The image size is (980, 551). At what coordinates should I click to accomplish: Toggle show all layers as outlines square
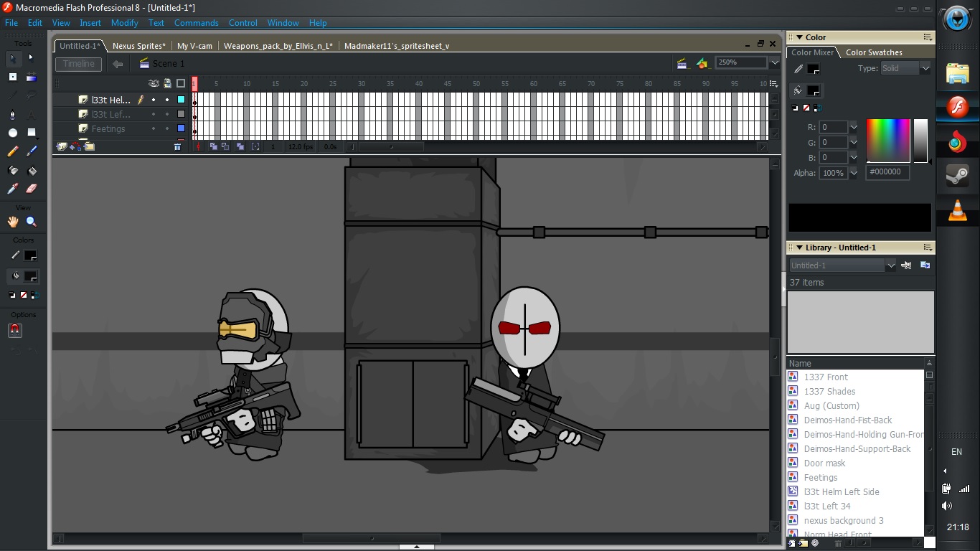pyautogui.click(x=181, y=83)
